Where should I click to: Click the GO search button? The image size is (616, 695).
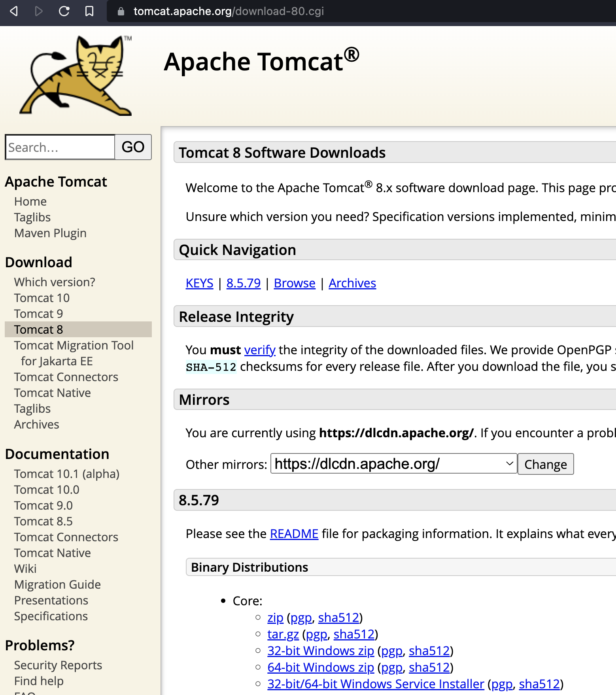point(133,147)
